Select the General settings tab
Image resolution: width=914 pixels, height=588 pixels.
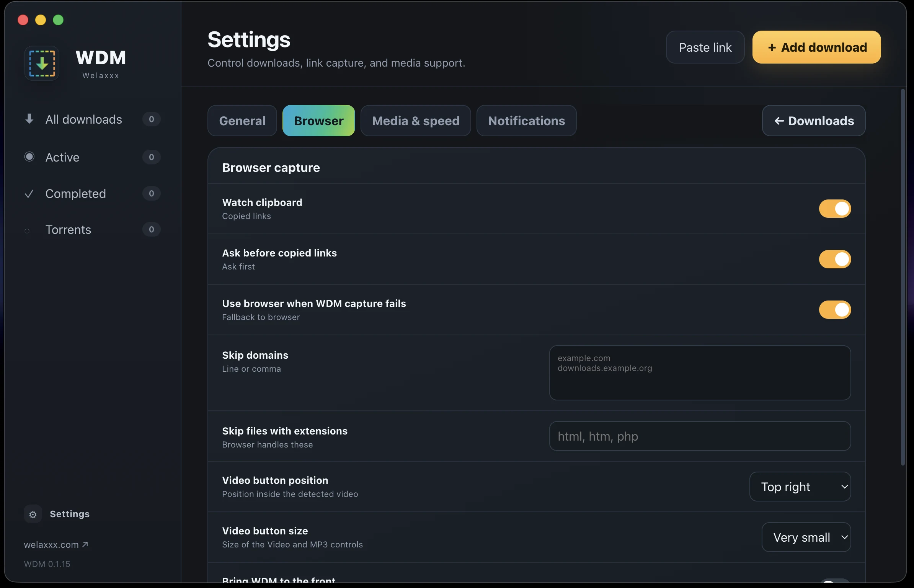pos(242,121)
